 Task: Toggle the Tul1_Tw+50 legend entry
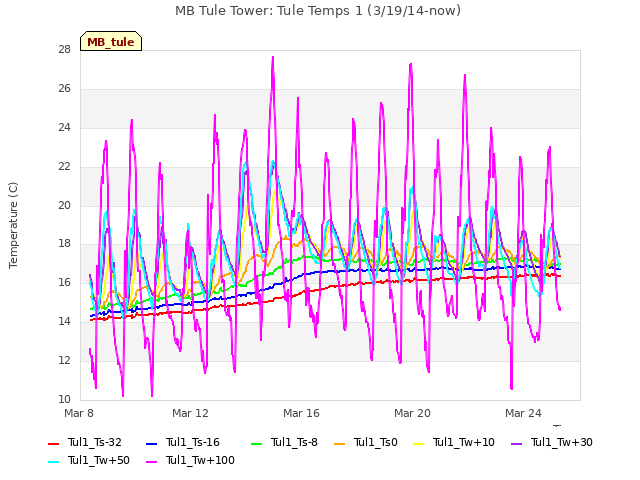pyautogui.click(x=89, y=460)
